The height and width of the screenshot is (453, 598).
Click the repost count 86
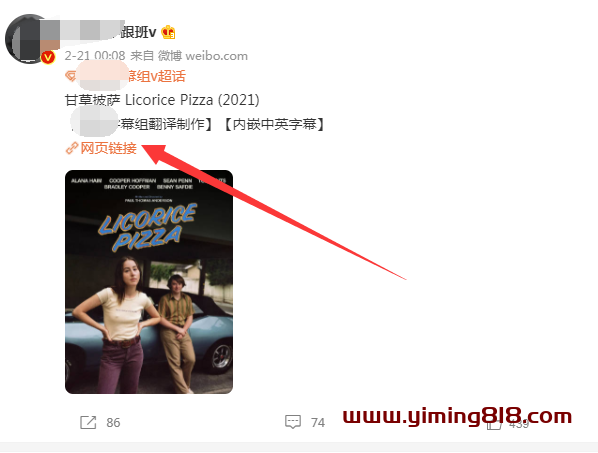tap(113, 422)
